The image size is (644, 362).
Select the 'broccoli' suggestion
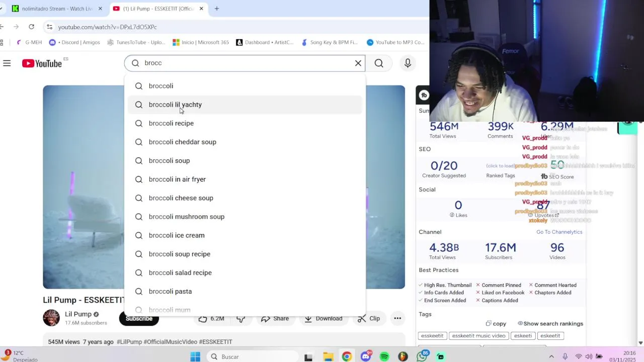click(x=245, y=86)
